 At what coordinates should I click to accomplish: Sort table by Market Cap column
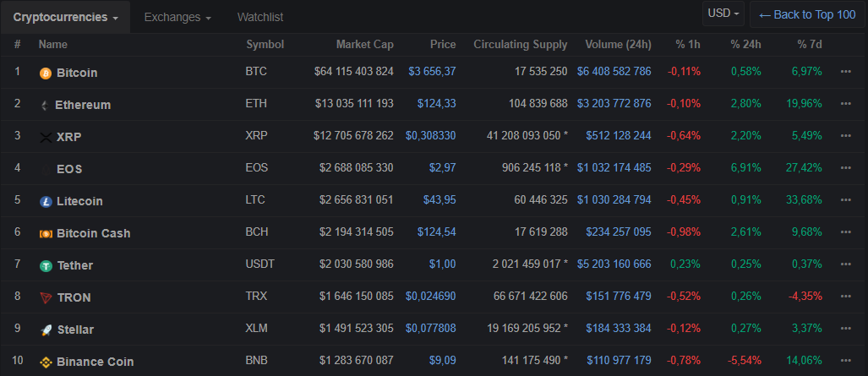point(364,45)
